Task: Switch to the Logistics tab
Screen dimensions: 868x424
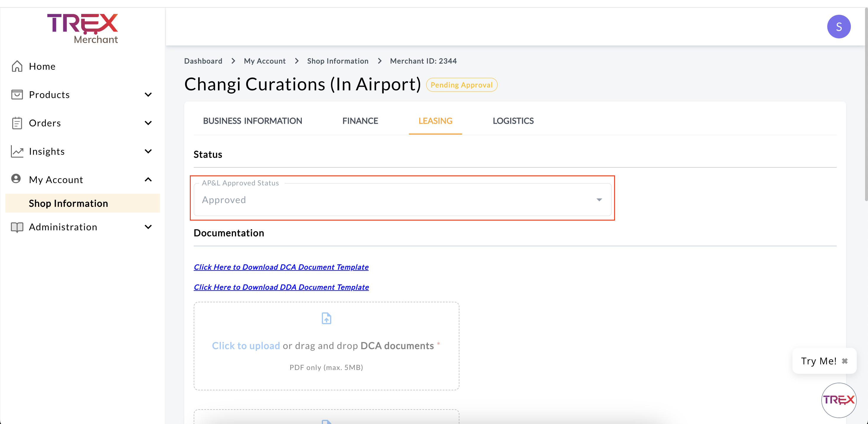Action: coord(513,121)
